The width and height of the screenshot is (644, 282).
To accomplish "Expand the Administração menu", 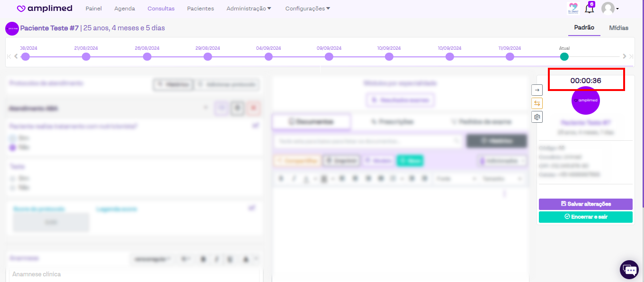I will coord(249,9).
